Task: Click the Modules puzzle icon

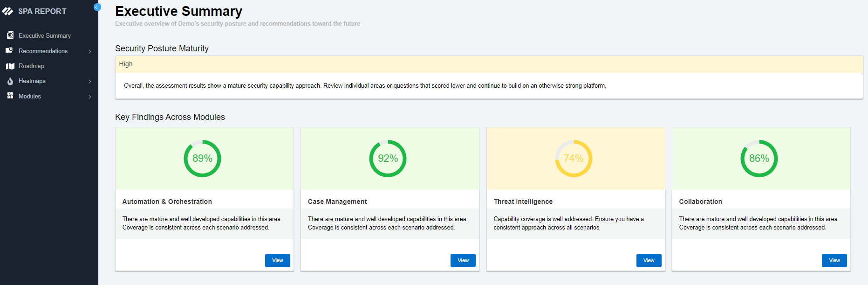Action: click(x=10, y=96)
